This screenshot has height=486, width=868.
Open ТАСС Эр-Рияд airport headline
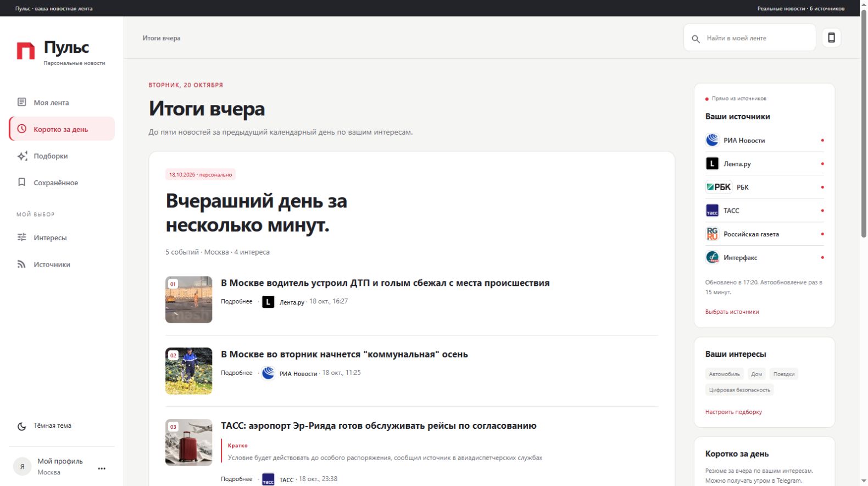coord(379,426)
